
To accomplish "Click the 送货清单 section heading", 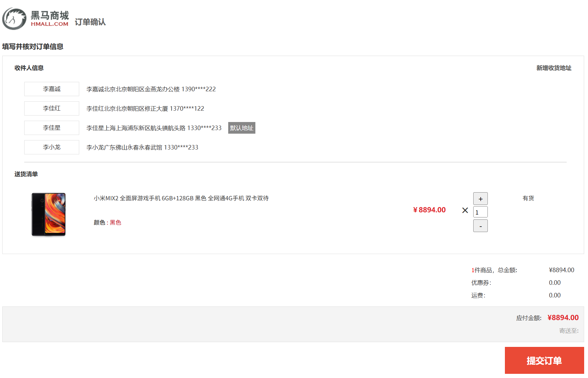I will point(26,174).
